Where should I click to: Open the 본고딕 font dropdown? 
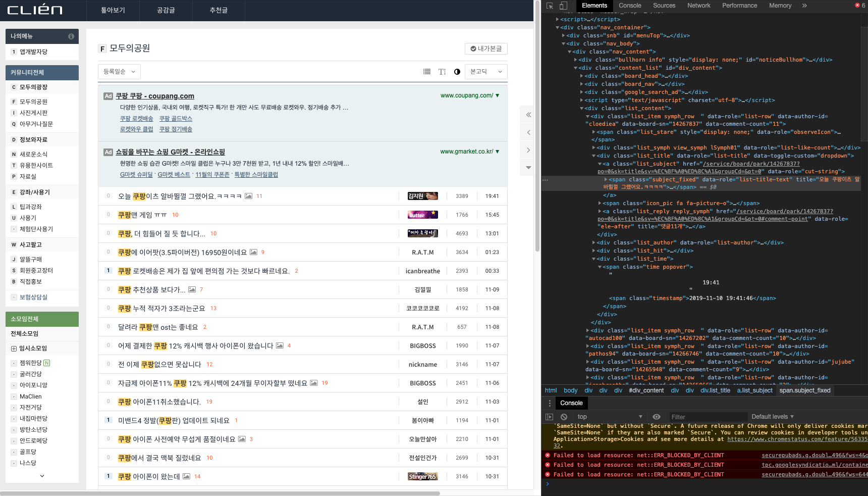[486, 72]
